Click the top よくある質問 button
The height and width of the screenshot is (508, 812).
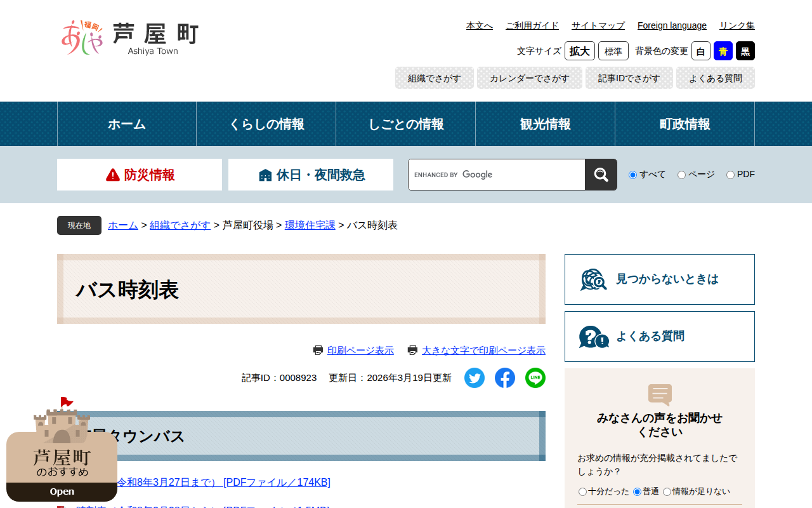(716, 78)
